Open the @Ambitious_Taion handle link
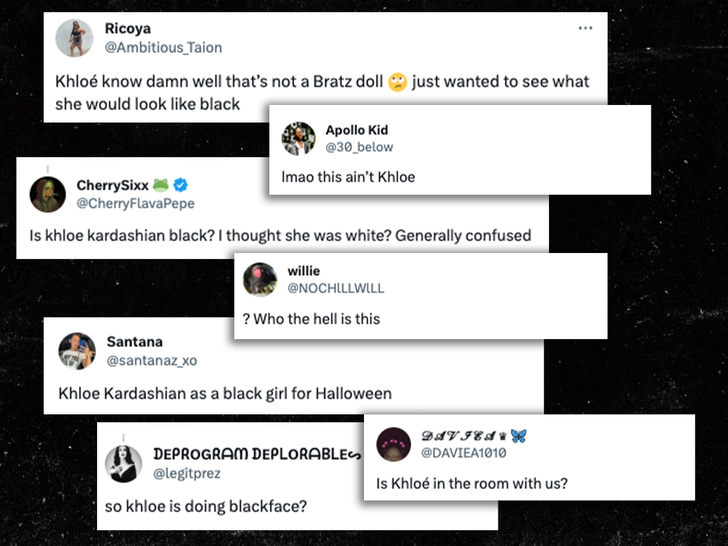Screen dimensions: 728x546 tap(163, 47)
